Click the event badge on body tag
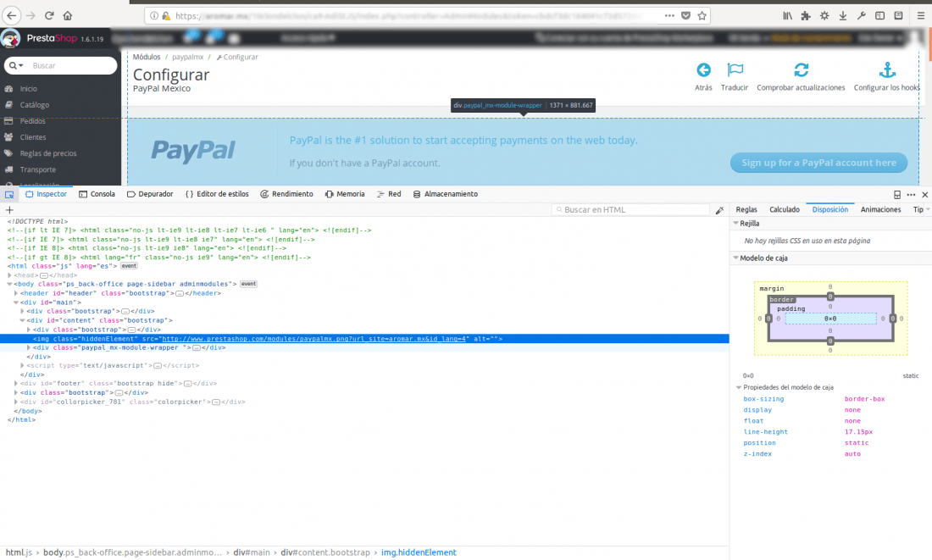932x560 pixels. pyautogui.click(x=248, y=284)
